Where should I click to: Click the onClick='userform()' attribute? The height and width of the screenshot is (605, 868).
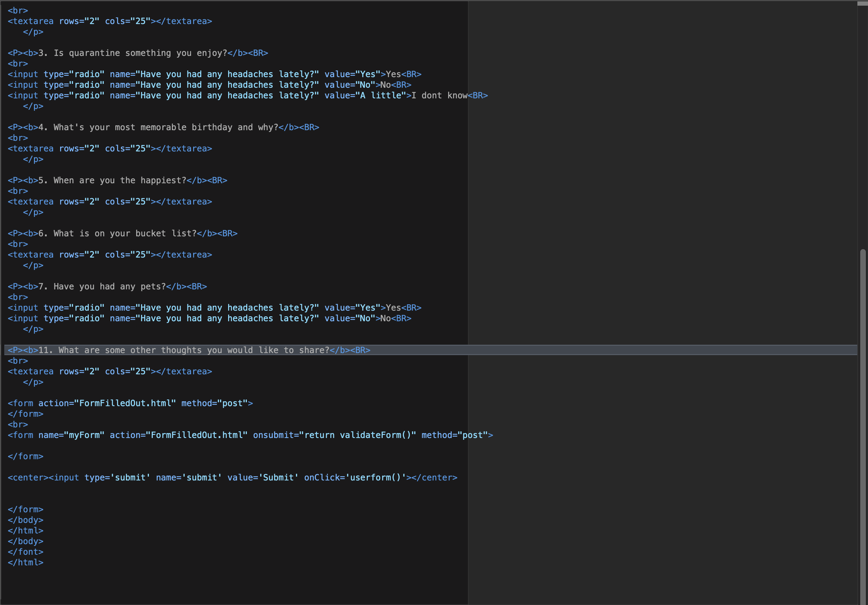[355, 478]
